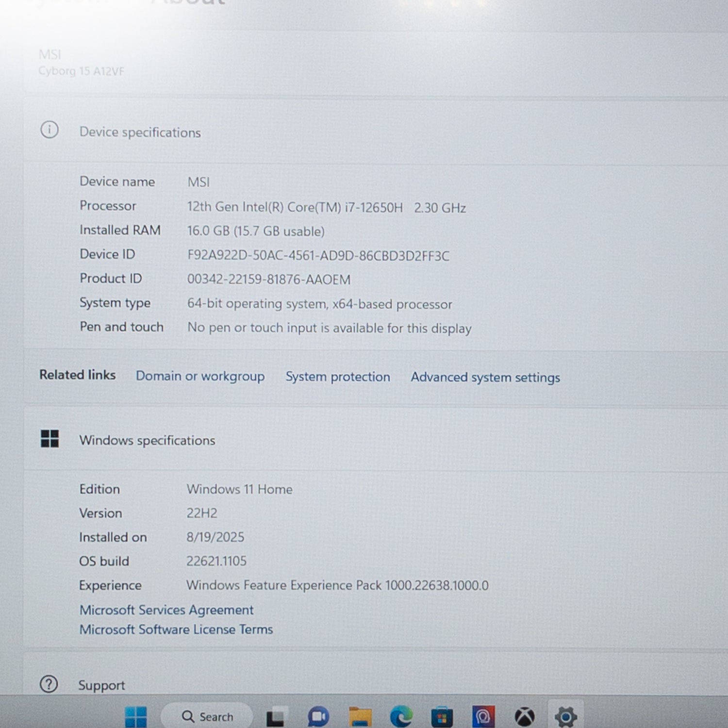Open the Domain or workgroup link
The width and height of the screenshot is (728, 728).
point(200,376)
